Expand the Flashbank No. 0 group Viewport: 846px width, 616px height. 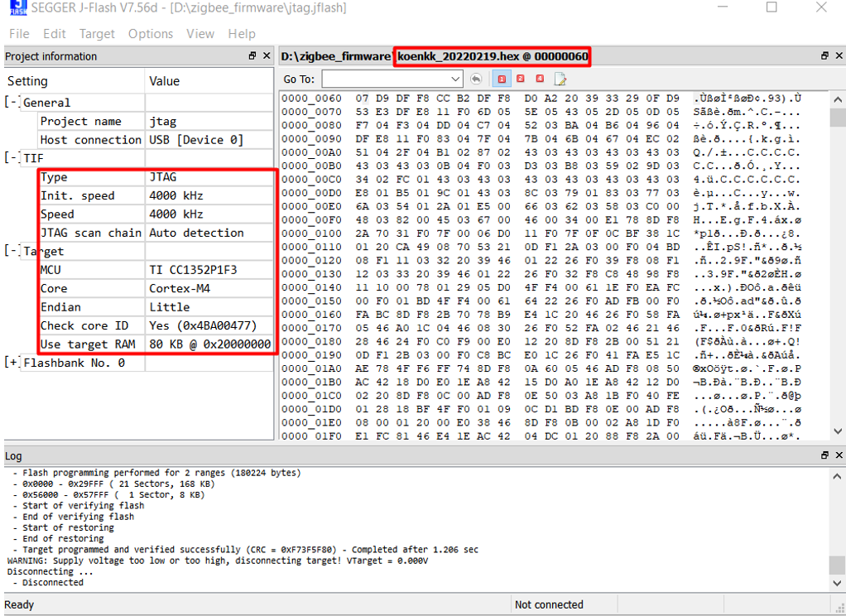(12, 363)
